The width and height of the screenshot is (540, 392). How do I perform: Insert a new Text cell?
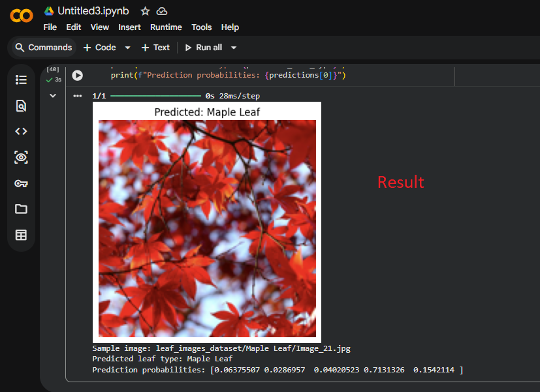pyautogui.click(x=155, y=47)
